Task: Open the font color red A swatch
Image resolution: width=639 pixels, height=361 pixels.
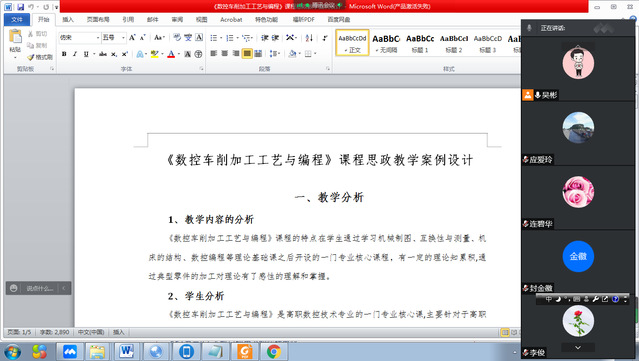Action: (x=171, y=54)
